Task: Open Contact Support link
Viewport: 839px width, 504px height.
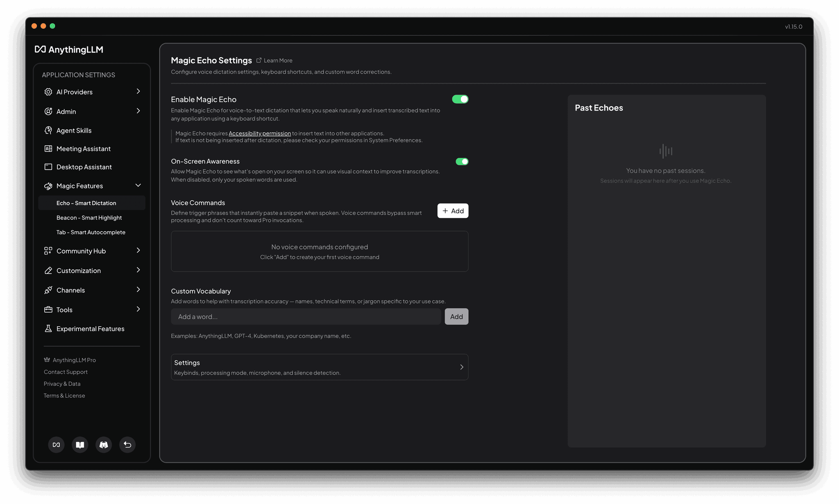Action: pos(66,372)
